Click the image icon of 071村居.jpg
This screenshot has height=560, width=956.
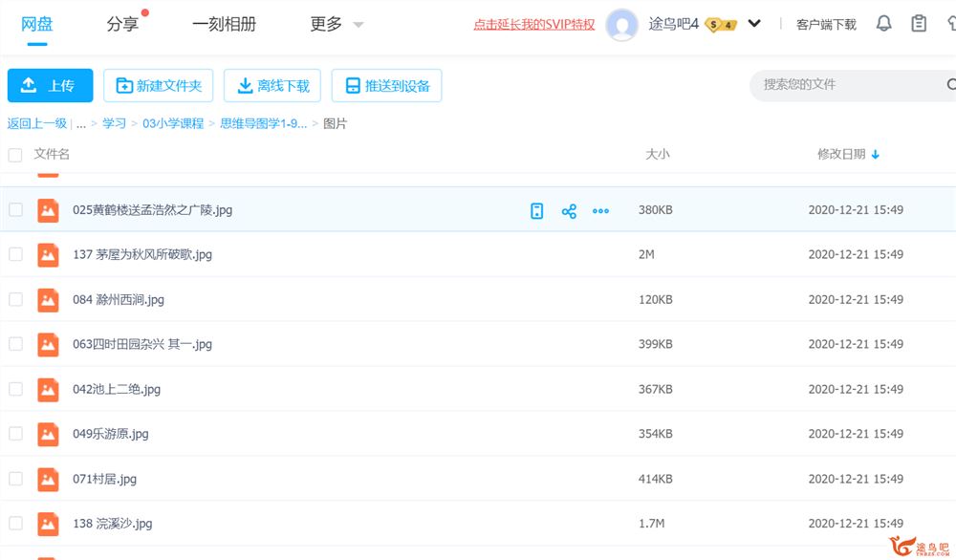(x=48, y=479)
